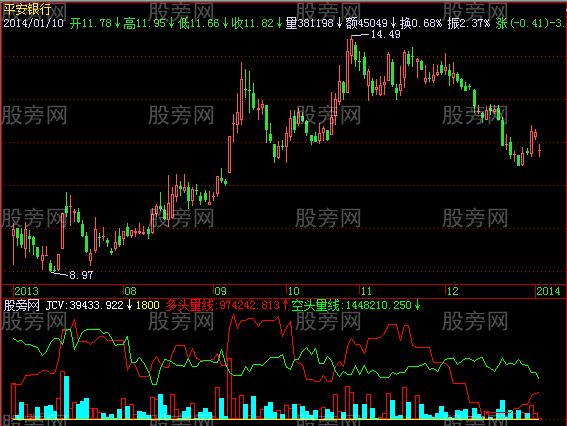
Task: Click the yellow 1800 parameter value
Action: [148, 305]
